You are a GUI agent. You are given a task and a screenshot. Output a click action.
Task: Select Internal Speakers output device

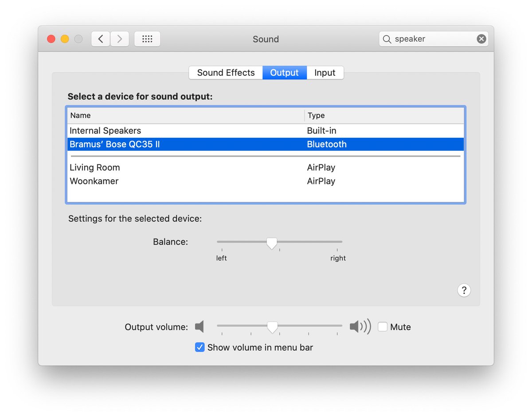(266, 131)
